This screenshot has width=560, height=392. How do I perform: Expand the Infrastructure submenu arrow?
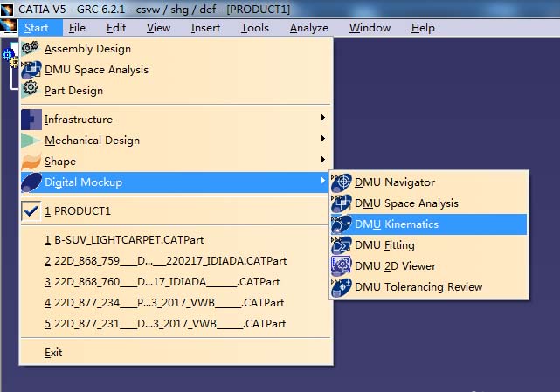click(323, 118)
